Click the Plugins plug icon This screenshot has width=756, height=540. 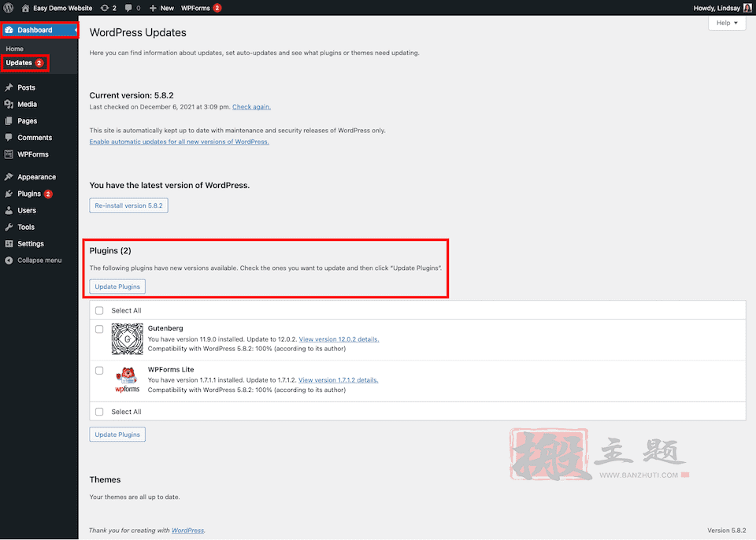(9, 194)
